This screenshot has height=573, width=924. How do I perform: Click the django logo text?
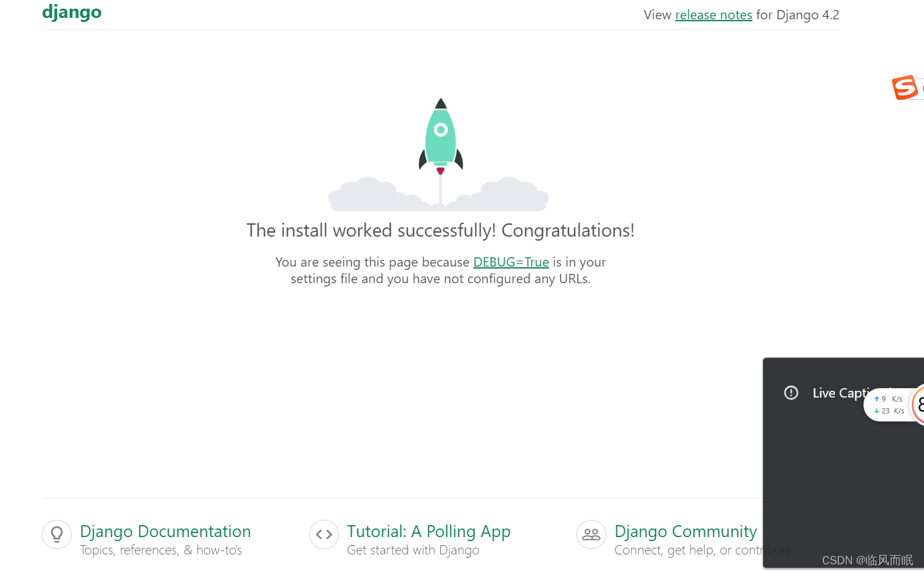point(72,13)
